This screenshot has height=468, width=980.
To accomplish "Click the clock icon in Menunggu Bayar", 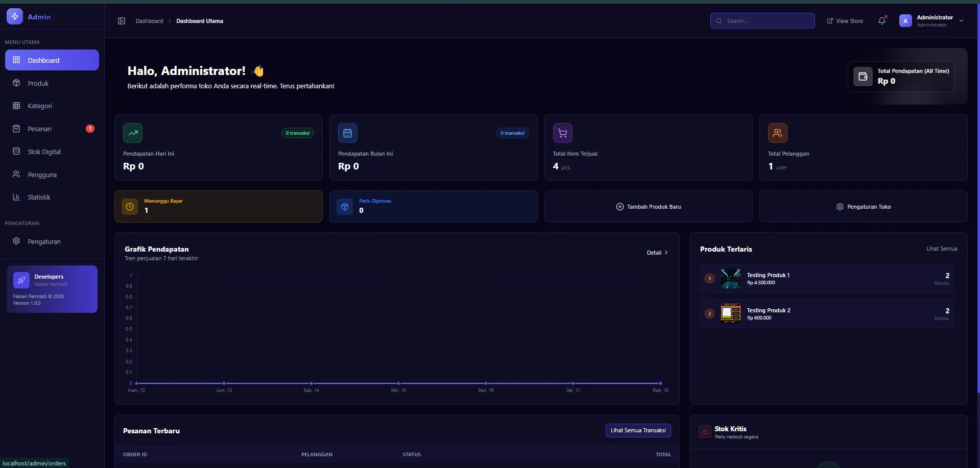I will [x=130, y=207].
